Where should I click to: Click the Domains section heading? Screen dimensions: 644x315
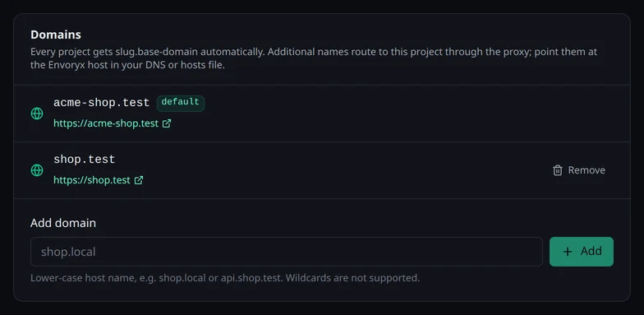point(56,35)
